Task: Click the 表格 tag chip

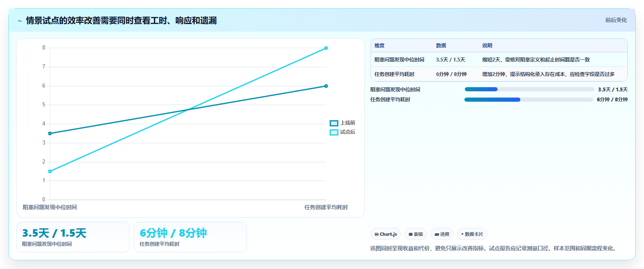Action: [415, 234]
